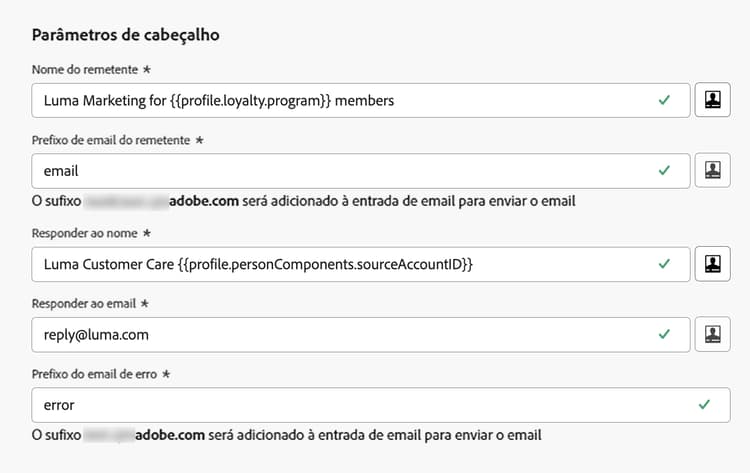Open personalization editor for Prefixo de email do remetente
The width and height of the screenshot is (750, 473).
[712, 171]
